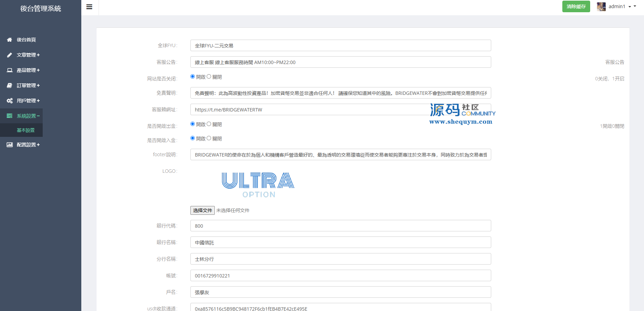Image resolution: width=644 pixels, height=311 pixels.
Task: Expand the 配置設置 sidebar menu
Action: (x=28, y=145)
